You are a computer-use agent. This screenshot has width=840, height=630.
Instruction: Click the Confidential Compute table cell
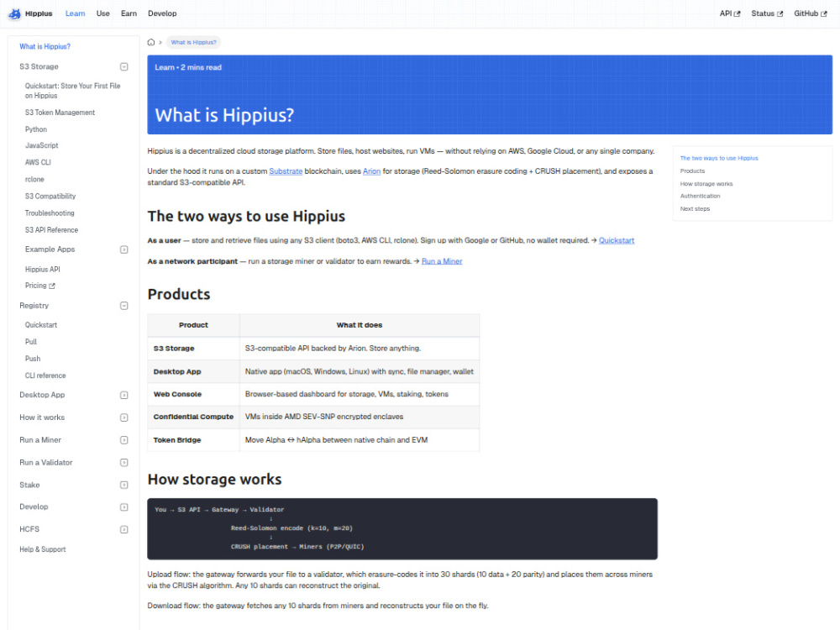click(193, 417)
